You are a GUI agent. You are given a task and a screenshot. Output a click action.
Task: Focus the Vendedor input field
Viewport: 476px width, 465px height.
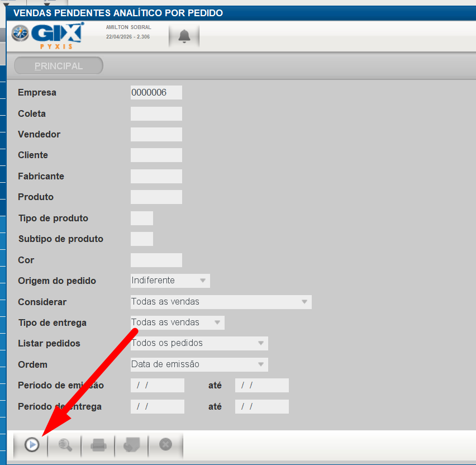(156, 134)
